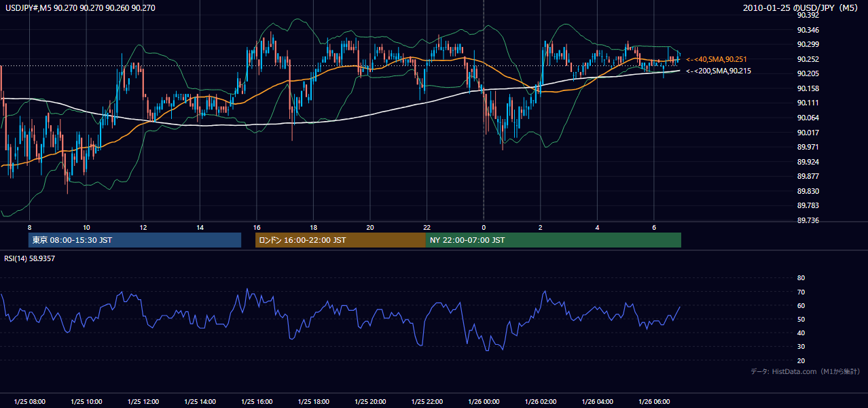Click the 90.252 price axis label
868x408 pixels.
point(807,59)
